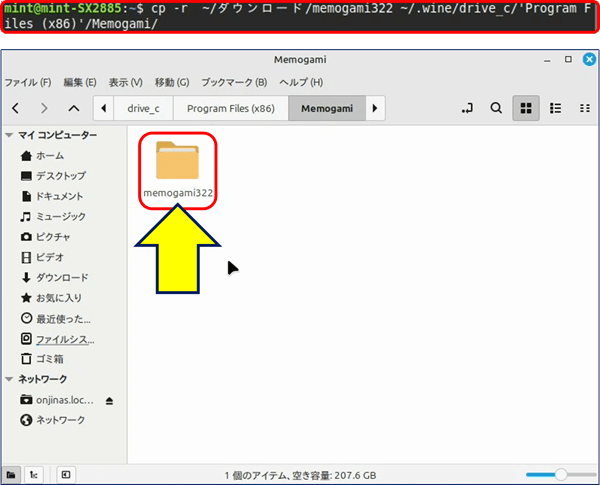Open the 編集 (E) menu
600x485 pixels.
point(80,82)
